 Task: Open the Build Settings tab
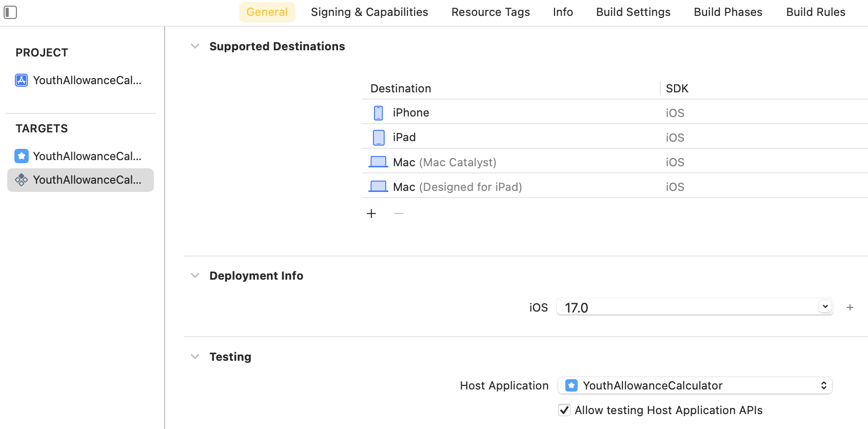pyautogui.click(x=633, y=12)
